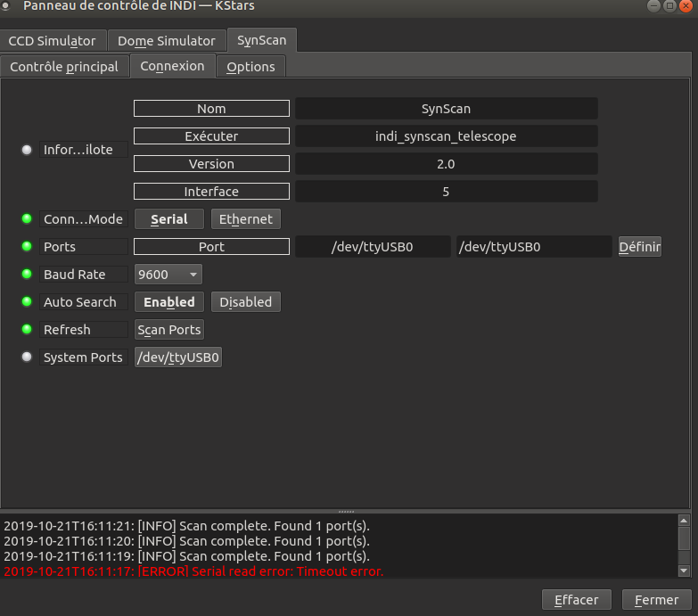Select /dev/ttyUSB0 under System Ports

coord(178,357)
